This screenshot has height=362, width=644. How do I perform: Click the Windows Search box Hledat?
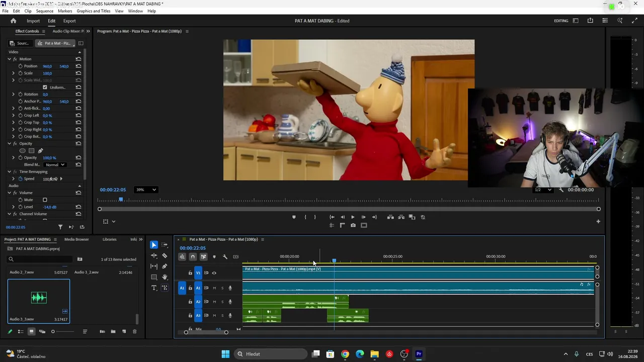tap(271, 354)
